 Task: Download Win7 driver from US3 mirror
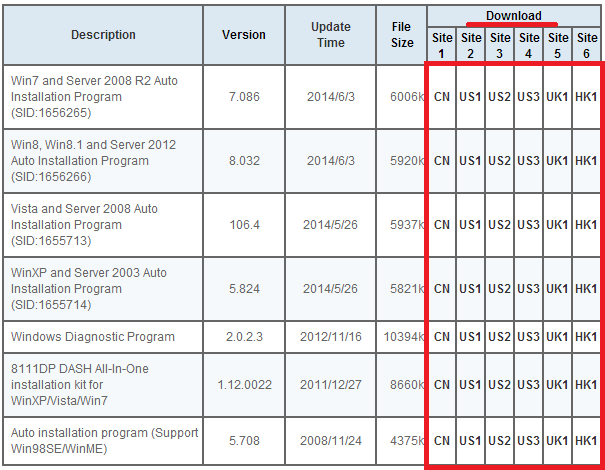[x=528, y=96]
